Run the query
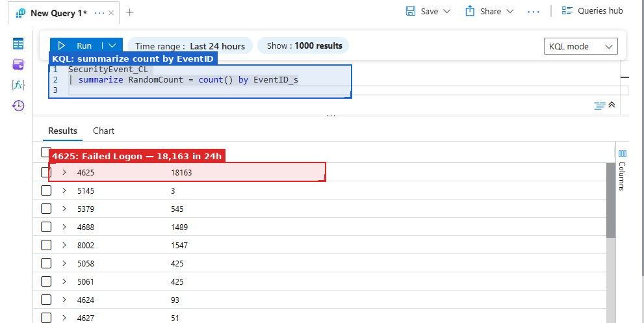This screenshot has width=644, height=323. point(76,45)
